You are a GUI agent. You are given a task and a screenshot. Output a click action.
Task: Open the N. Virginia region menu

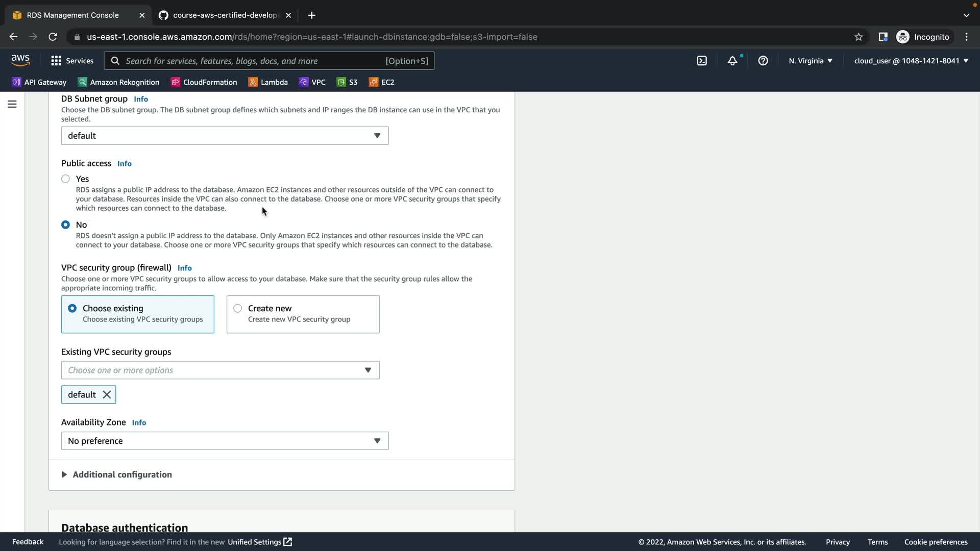[810, 61]
